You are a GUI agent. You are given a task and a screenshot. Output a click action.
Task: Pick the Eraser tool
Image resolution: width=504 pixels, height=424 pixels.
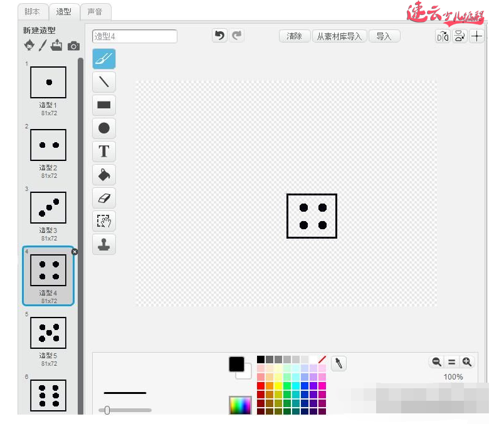pos(104,198)
